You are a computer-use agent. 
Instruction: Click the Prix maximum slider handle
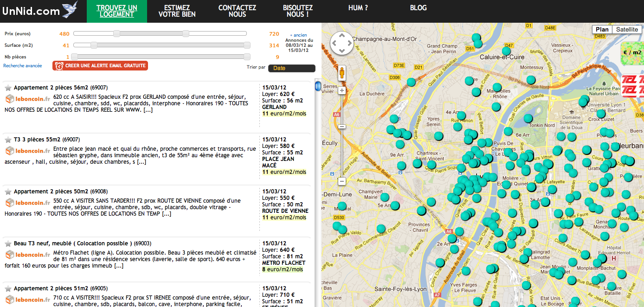pyautogui.click(x=186, y=33)
